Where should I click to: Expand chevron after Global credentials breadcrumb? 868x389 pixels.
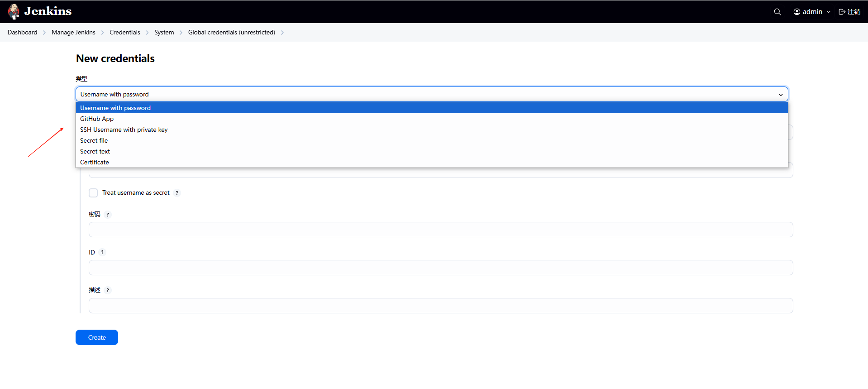pyautogui.click(x=282, y=33)
